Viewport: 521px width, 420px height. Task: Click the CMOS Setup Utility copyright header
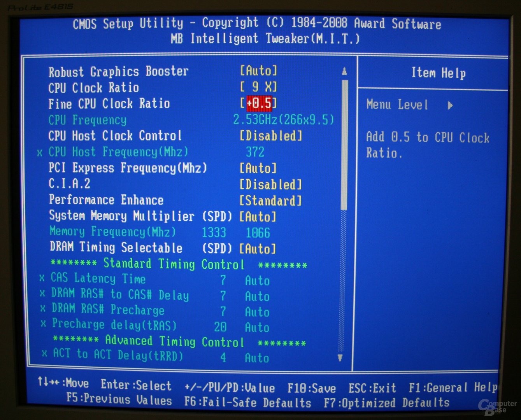pyautogui.click(x=257, y=24)
